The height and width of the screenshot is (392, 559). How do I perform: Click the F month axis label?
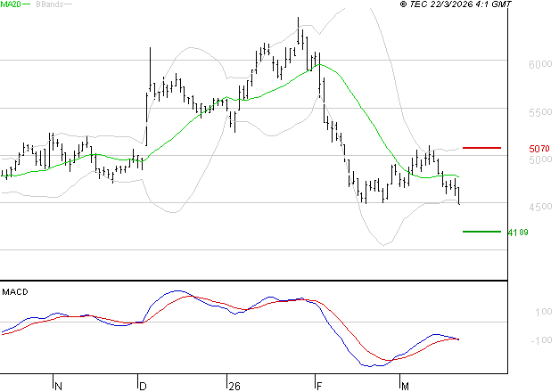point(319,387)
